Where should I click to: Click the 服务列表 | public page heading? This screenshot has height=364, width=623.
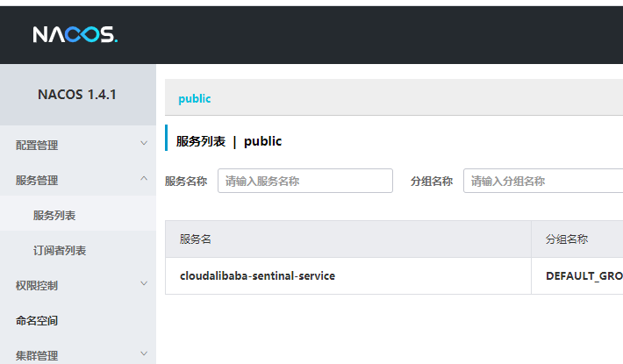tap(229, 141)
